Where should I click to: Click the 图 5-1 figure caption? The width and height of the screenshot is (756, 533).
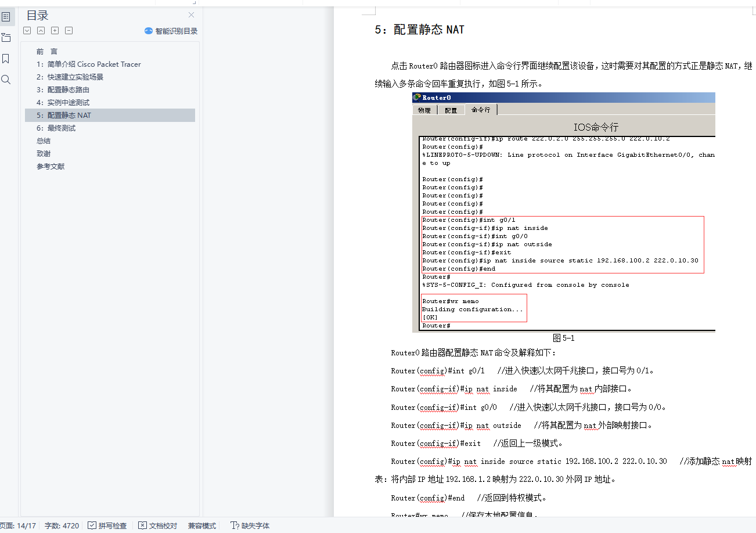(x=564, y=338)
